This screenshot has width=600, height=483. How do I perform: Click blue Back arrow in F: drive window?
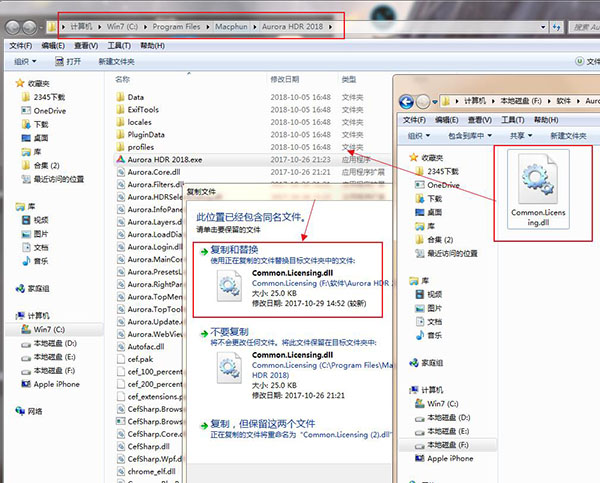coord(406,102)
